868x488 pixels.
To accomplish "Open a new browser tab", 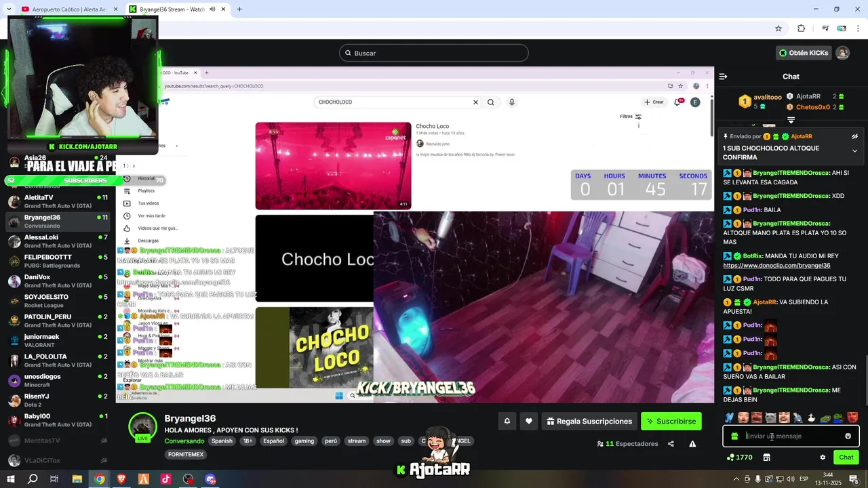I will pyautogui.click(x=239, y=9).
